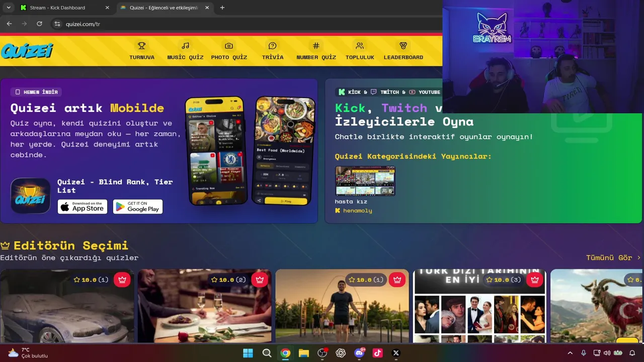Expand the tab search dropdown
644x362 pixels.
8,8
